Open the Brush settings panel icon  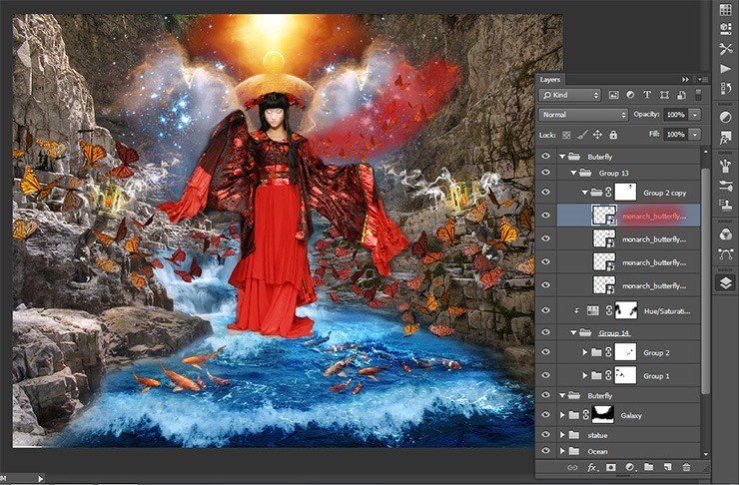(726, 186)
